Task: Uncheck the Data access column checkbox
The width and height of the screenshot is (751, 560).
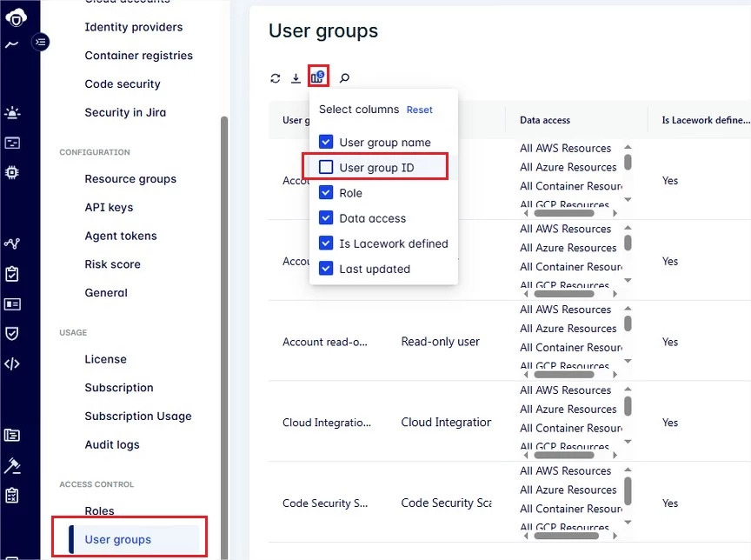Action: pos(326,218)
